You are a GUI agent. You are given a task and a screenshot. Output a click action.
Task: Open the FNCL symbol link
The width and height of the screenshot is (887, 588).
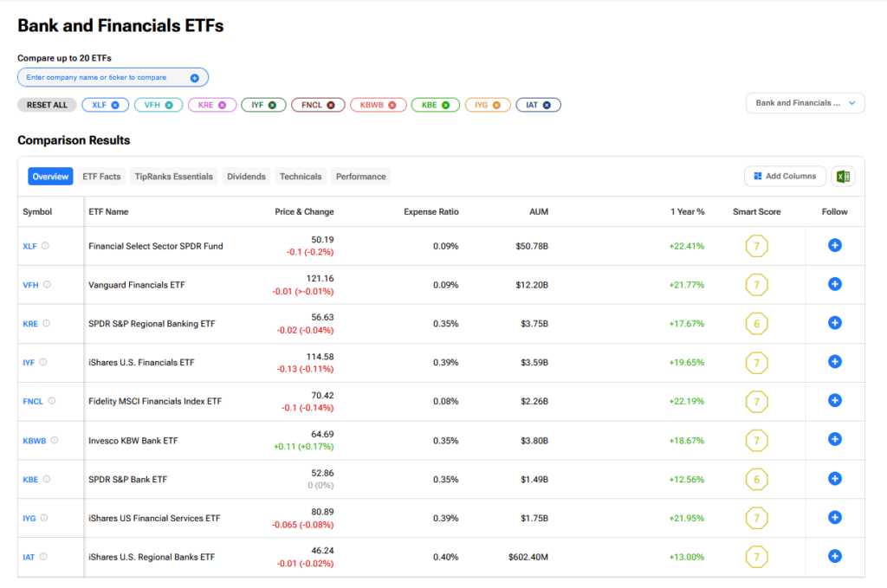coord(33,402)
